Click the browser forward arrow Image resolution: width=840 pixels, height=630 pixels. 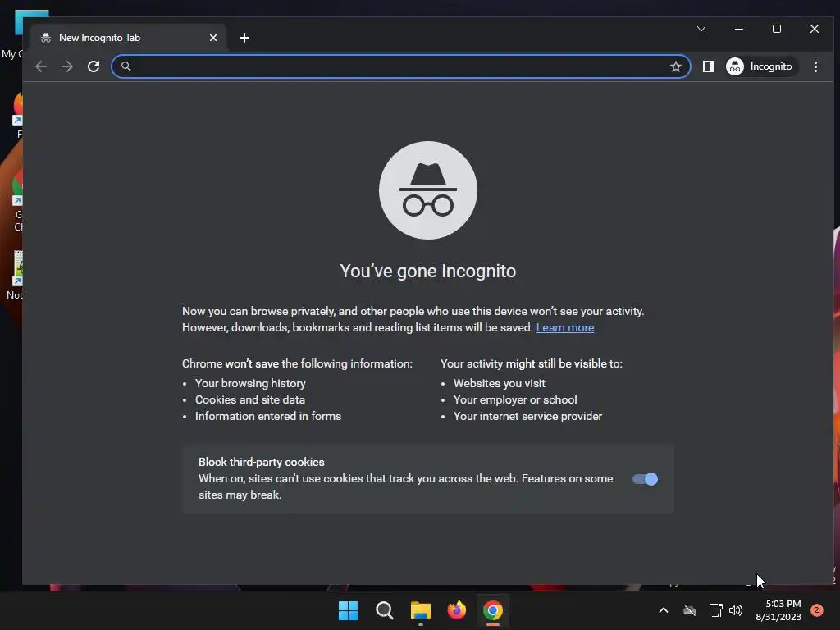pos(67,66)
